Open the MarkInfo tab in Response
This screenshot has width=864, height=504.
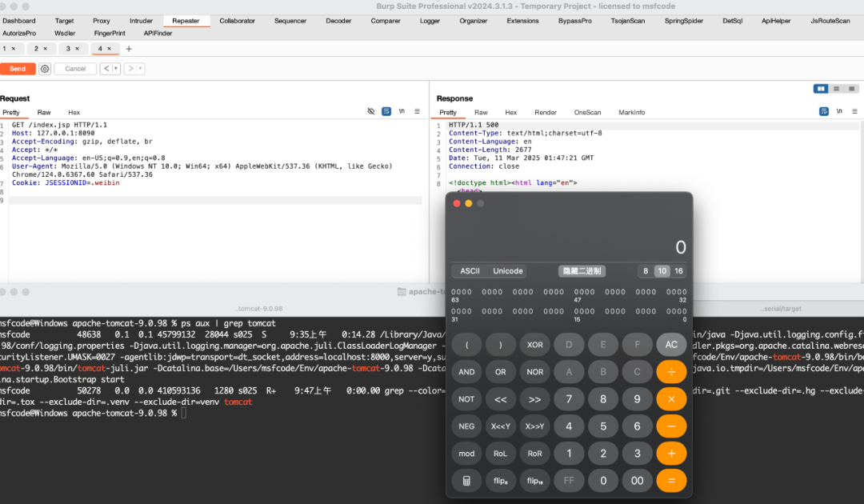click(x=631, y=112)
